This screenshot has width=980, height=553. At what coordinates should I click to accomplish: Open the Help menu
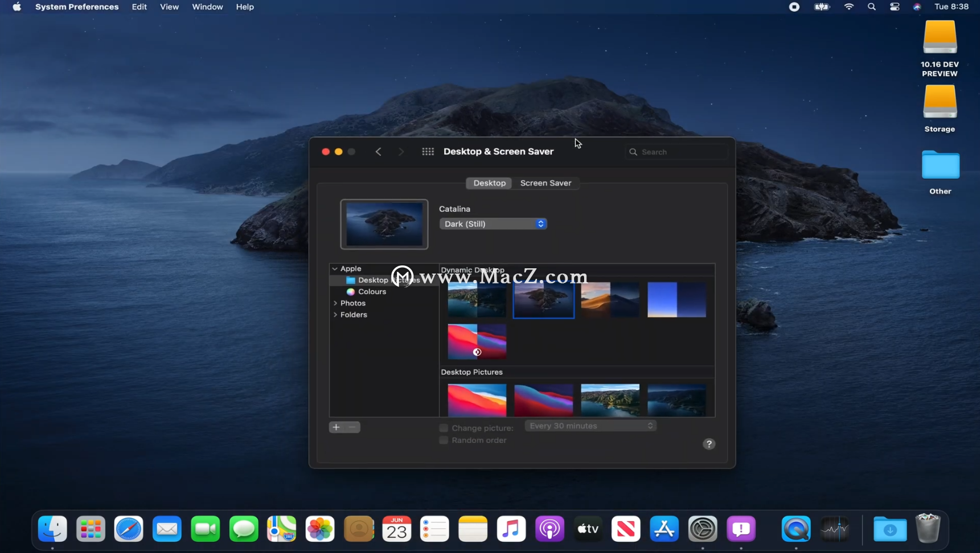(245, 7)
